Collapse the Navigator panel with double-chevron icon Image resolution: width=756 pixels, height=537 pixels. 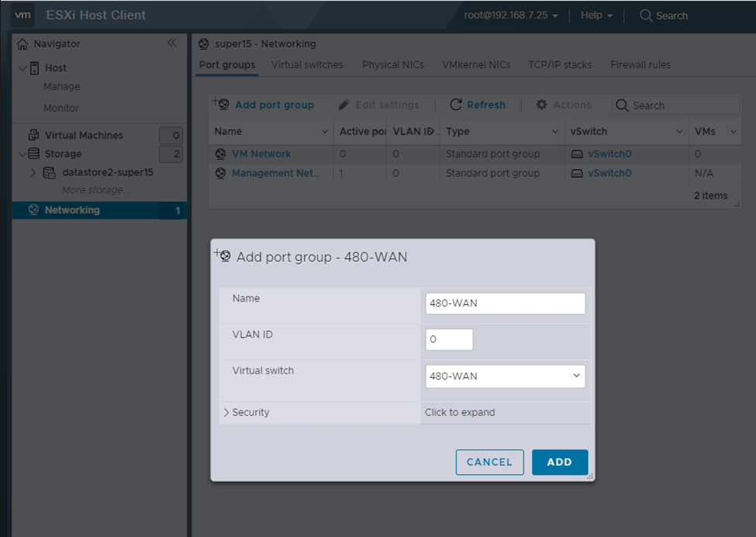click(171, 43)
